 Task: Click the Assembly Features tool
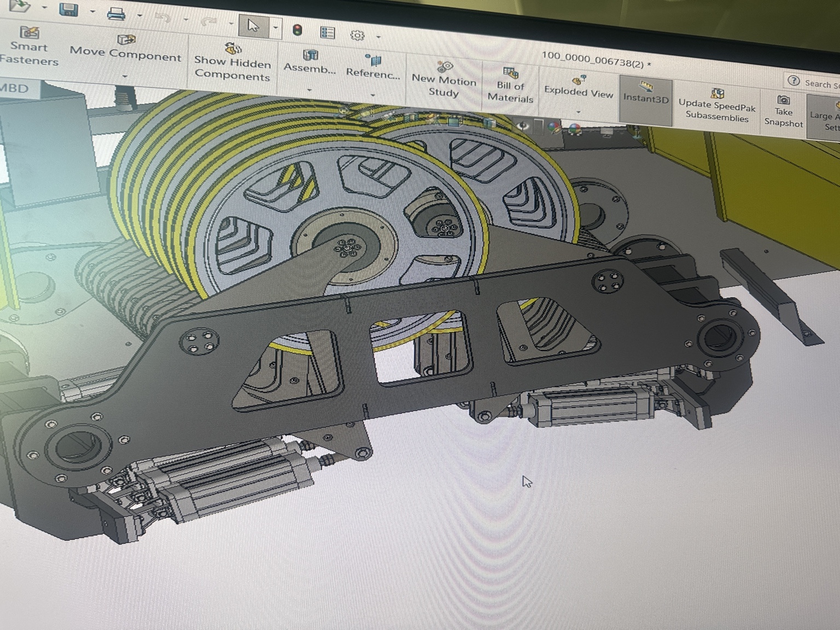pyautogui.click(x=310, y=61)
